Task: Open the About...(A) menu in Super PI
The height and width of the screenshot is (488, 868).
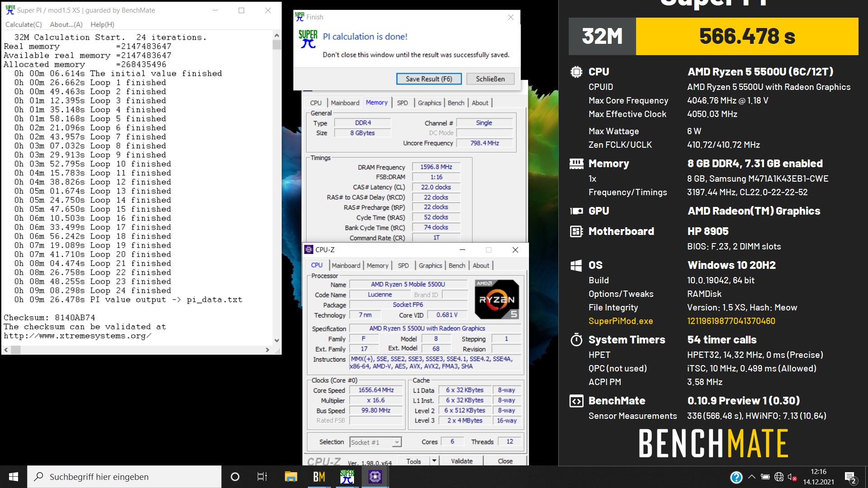Action: point(66,24)
